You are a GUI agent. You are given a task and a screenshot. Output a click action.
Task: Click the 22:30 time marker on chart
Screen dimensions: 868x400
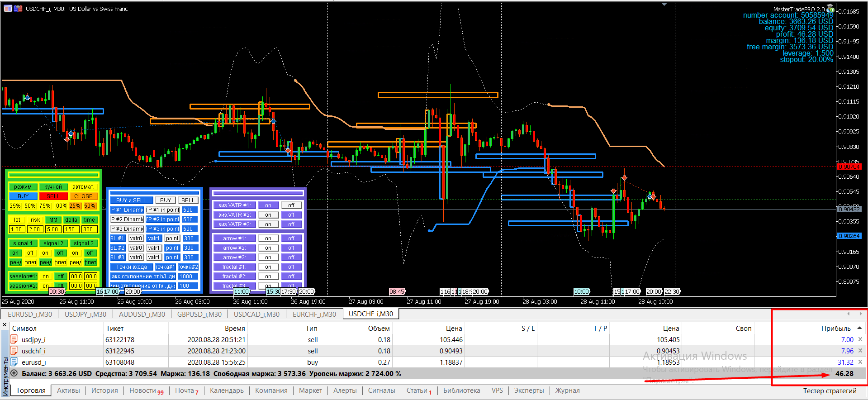point(672,292)
